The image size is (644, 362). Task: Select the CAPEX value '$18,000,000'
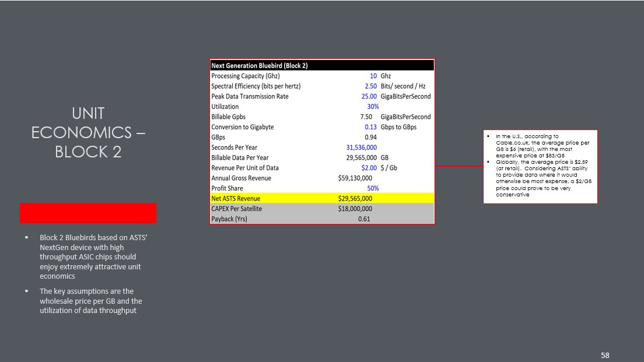click(x=355, y=209)
